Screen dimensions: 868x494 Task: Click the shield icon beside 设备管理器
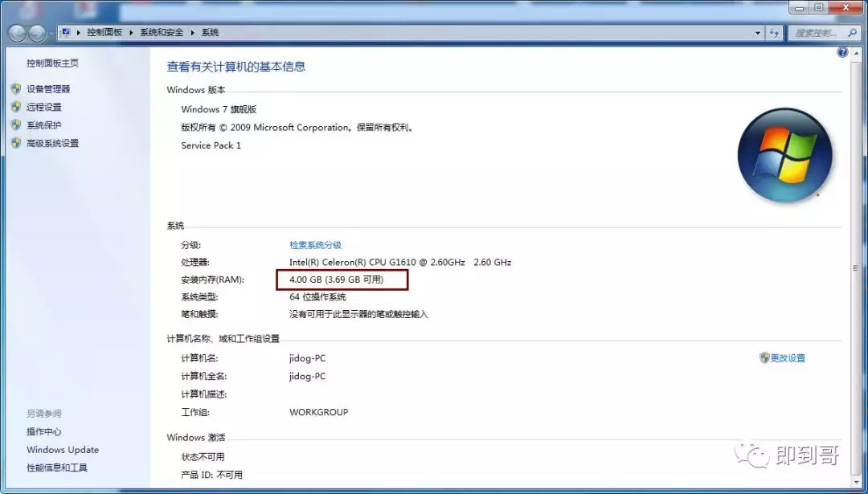point(16,88)
